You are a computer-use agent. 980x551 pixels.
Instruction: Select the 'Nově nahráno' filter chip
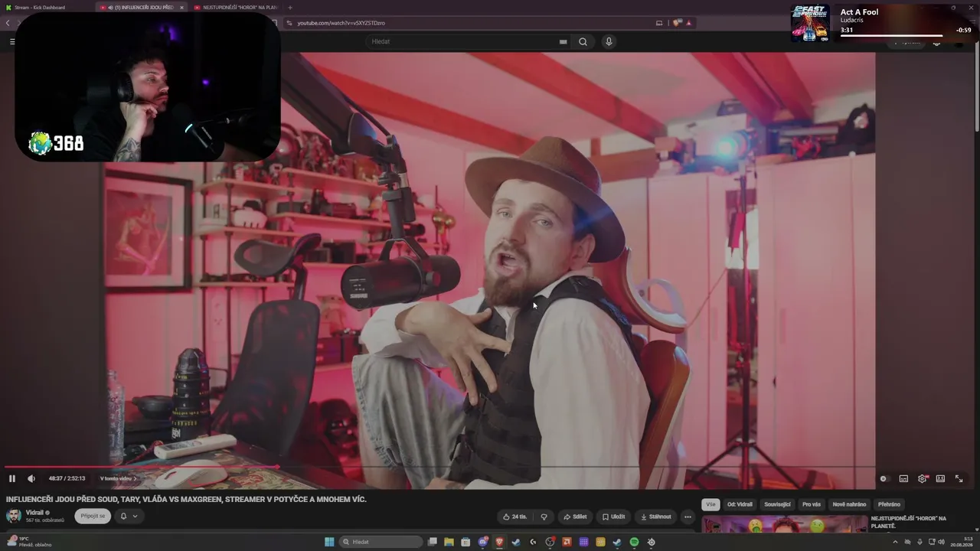[849, 504]
